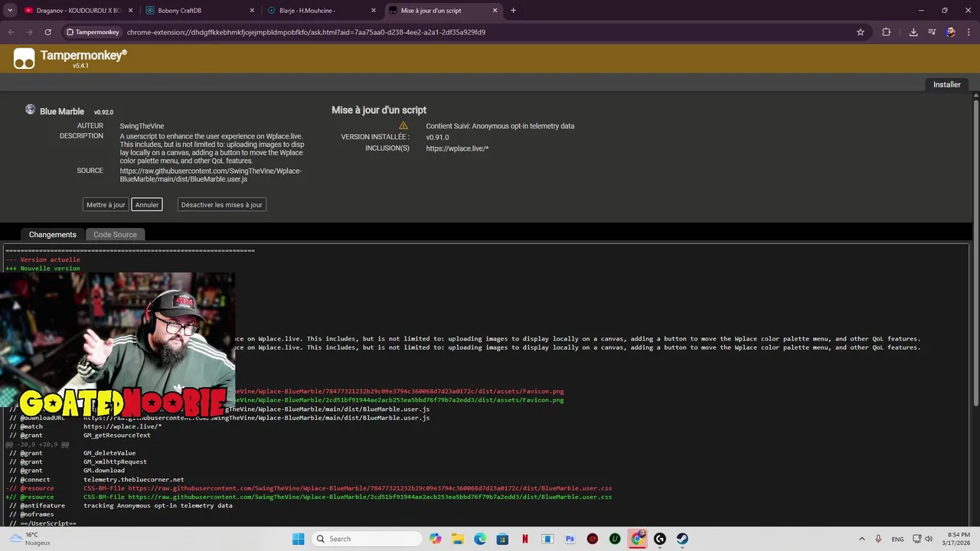The width and height of the screenshot is (980, 551).
Task: Click the Mettre à jour button
Action: tap(106, 204)
